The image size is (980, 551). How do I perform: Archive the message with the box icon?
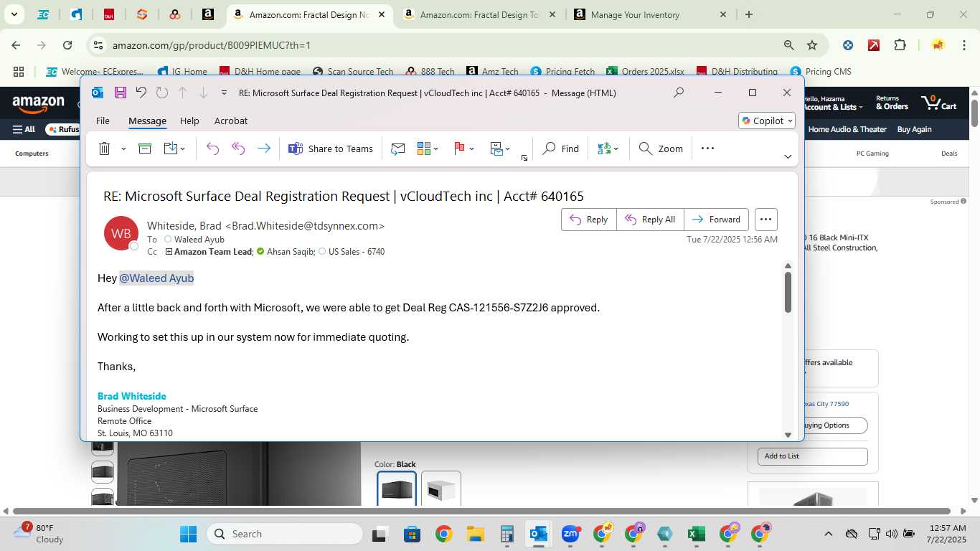click(145, 149)
